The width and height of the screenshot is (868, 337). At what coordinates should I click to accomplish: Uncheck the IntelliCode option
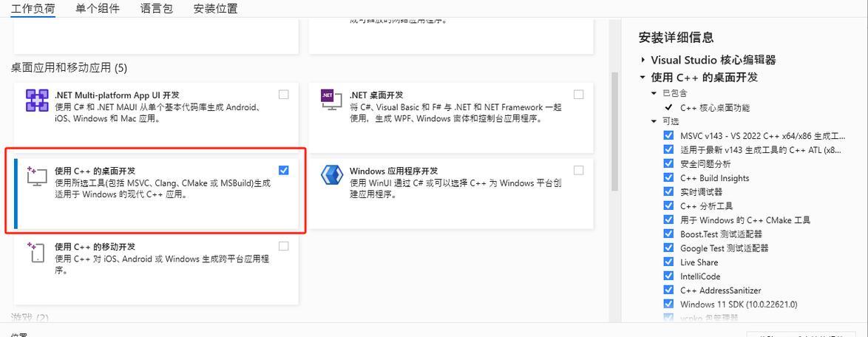point(668,276)
